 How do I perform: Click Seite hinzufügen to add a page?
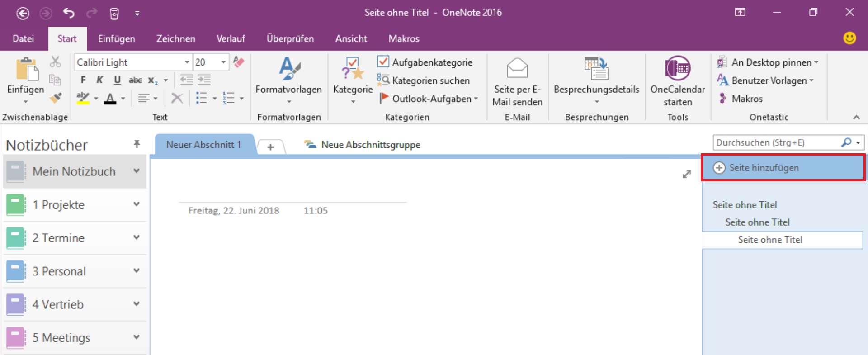[x=764, y=168]
